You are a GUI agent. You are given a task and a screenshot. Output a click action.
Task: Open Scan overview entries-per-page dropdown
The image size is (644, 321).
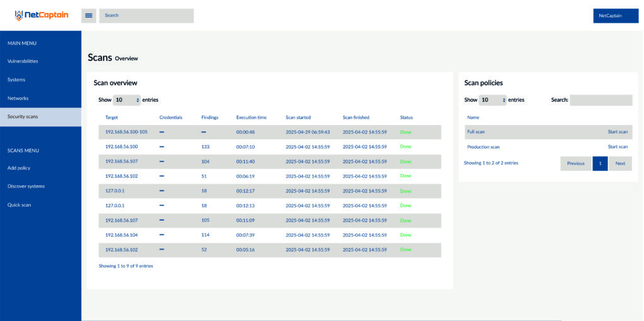click(126, 100)
